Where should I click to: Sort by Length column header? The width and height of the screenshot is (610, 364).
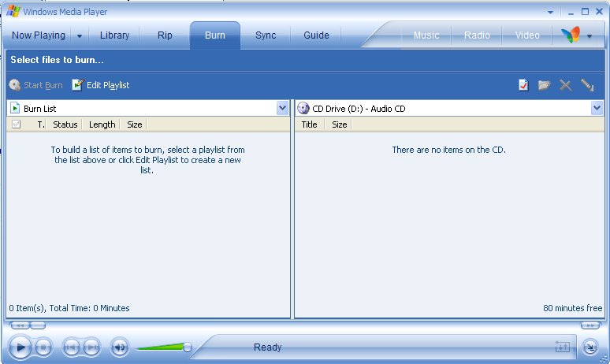point(102,124)
